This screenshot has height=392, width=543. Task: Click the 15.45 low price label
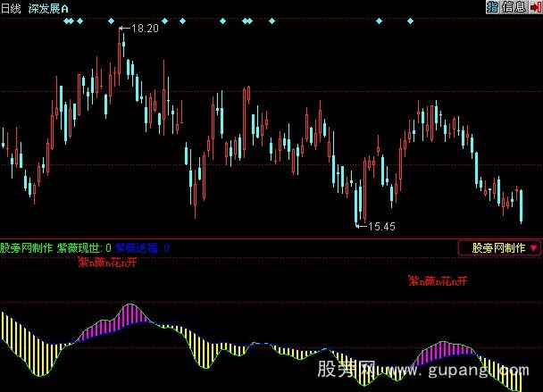(381, 226)
